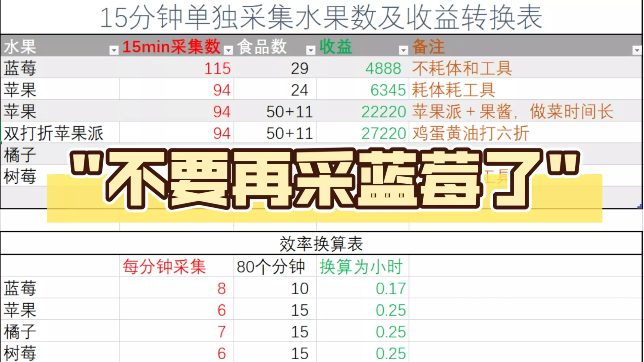Select the 0.17 hours cell for 蓝莓
The image size is (644, 362).
tap(390, 289)
